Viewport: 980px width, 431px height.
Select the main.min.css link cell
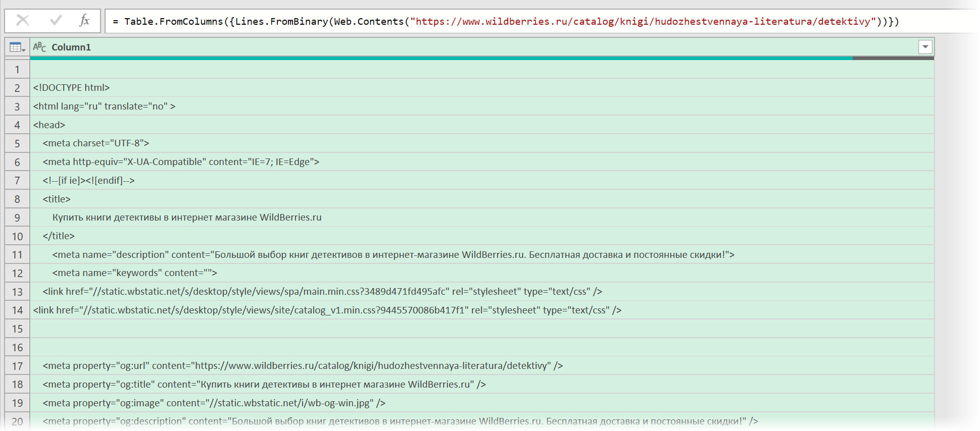(482, 292)
